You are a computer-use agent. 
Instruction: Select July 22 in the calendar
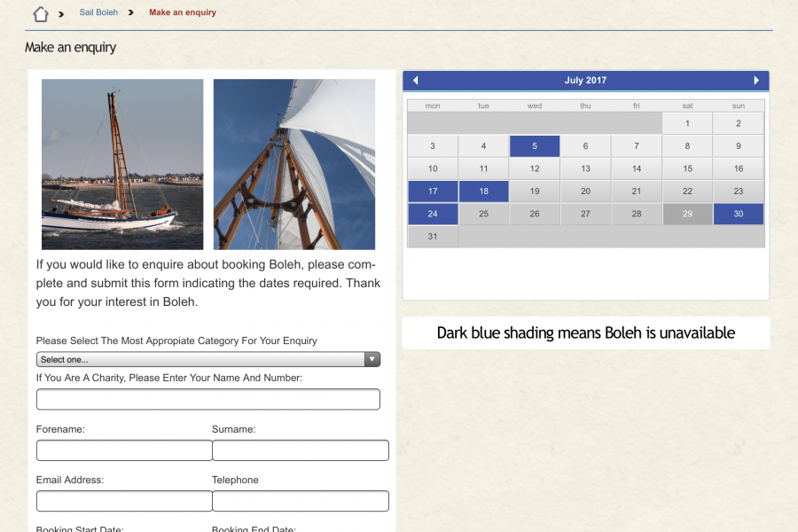click(687, 192)
